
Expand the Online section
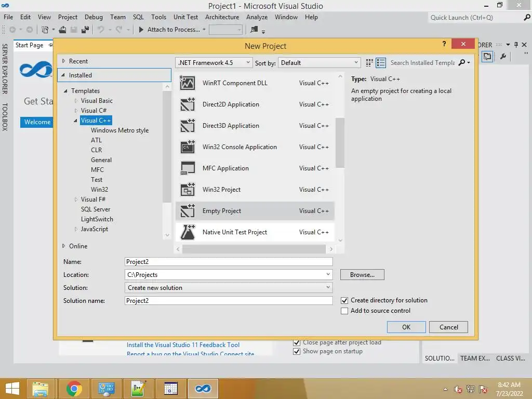[x=63, y=246]
